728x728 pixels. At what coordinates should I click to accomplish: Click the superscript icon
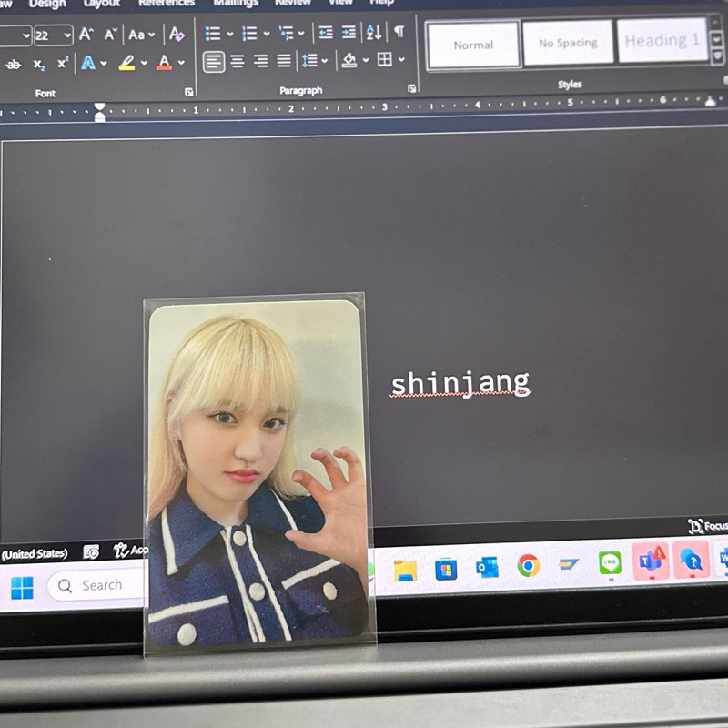(x=62, y=62)
